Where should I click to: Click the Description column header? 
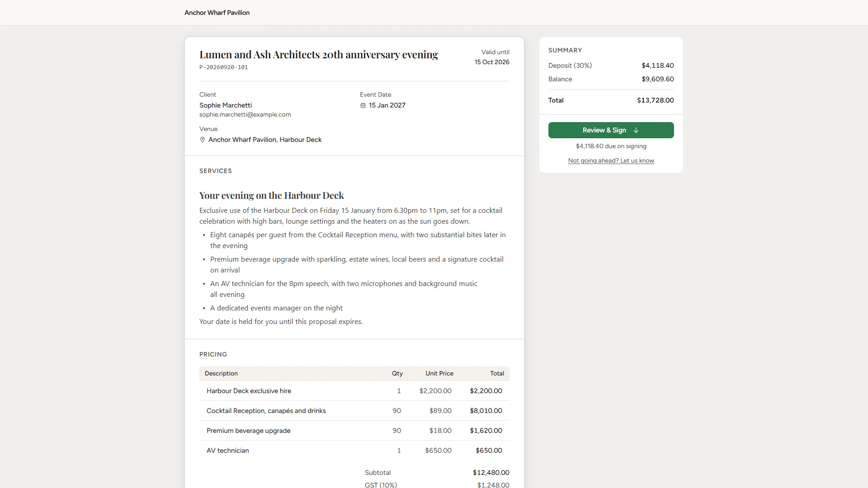coord(221,373)
